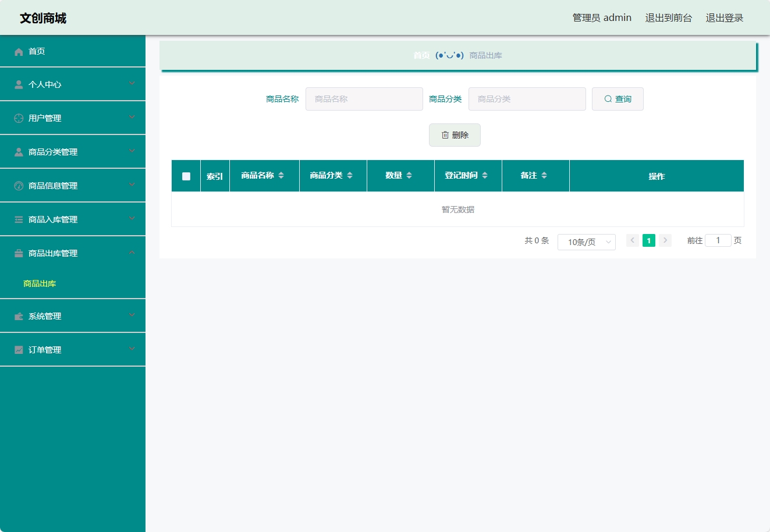Open 商品信息管理 via its circular info icon
The image size is (770, 532).
[x=16, y=185]
